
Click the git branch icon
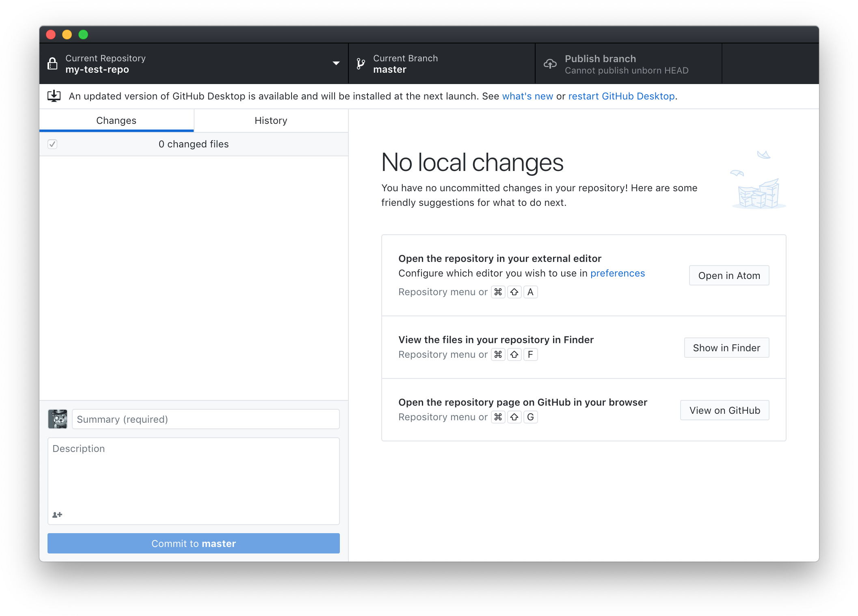(x=361, y=64)
